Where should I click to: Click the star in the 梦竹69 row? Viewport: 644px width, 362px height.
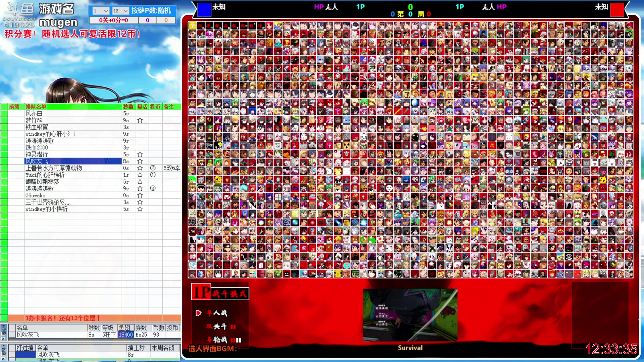pos(140,120)
